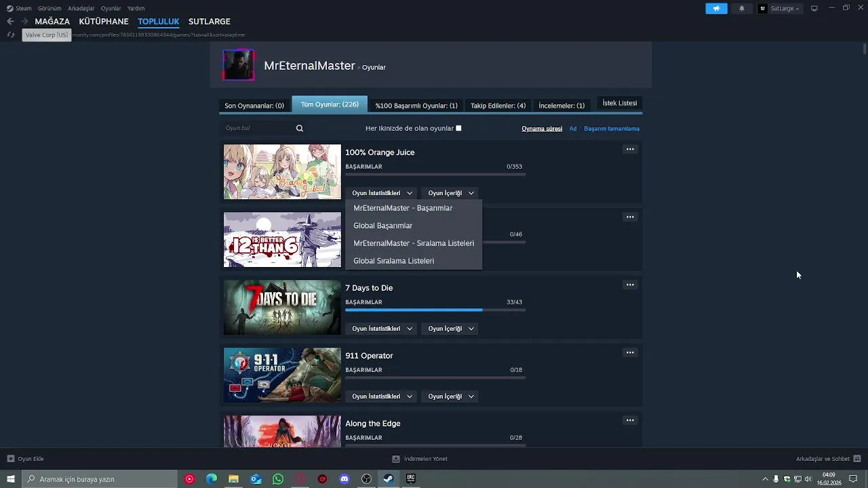This screenshot has width=868, height=488.
Task: Expand the SutLarge account dropdown
Action: pyautogui.click(x=785, y=8)
